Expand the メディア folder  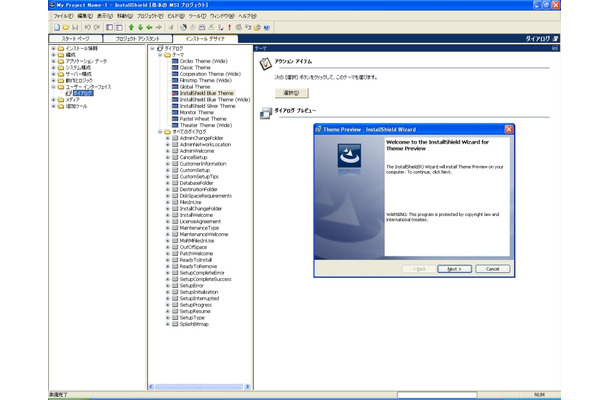coord(53,100)
